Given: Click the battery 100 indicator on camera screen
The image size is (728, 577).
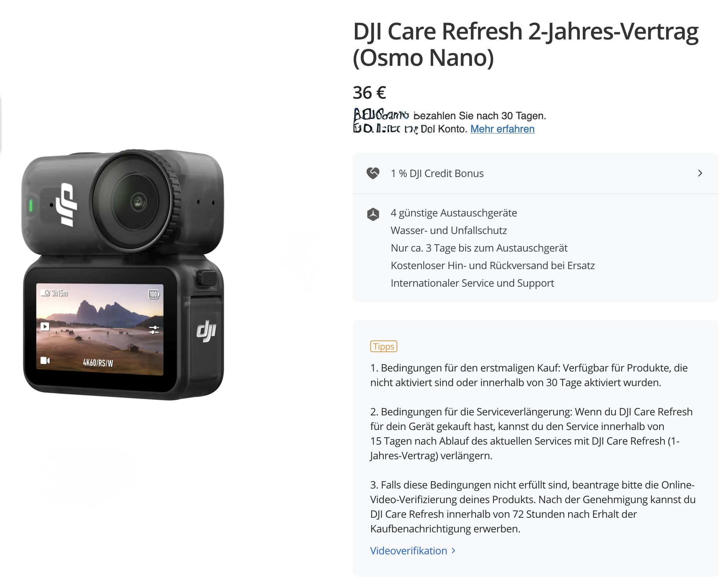Looking at the screenshot, I should (154, 294).
